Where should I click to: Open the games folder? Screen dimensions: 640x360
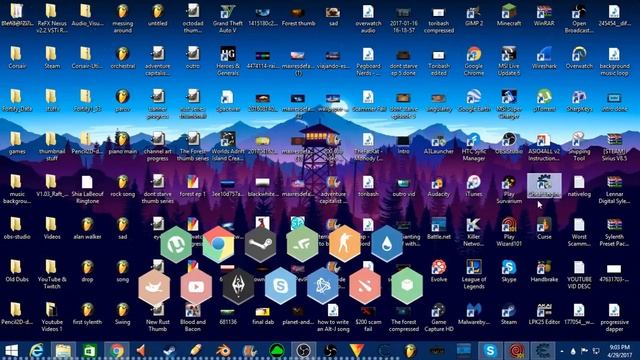pyautogui.click(x=16, y=143)
